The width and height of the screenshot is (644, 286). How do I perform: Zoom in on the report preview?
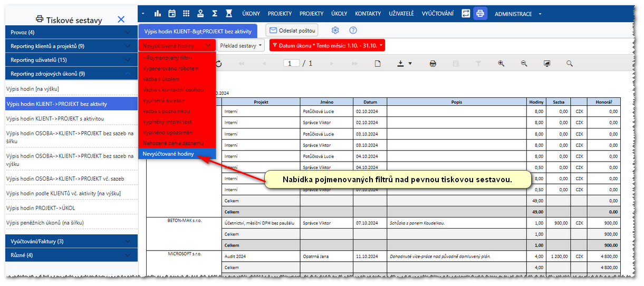pyautogui.click(x=501, y=63)
